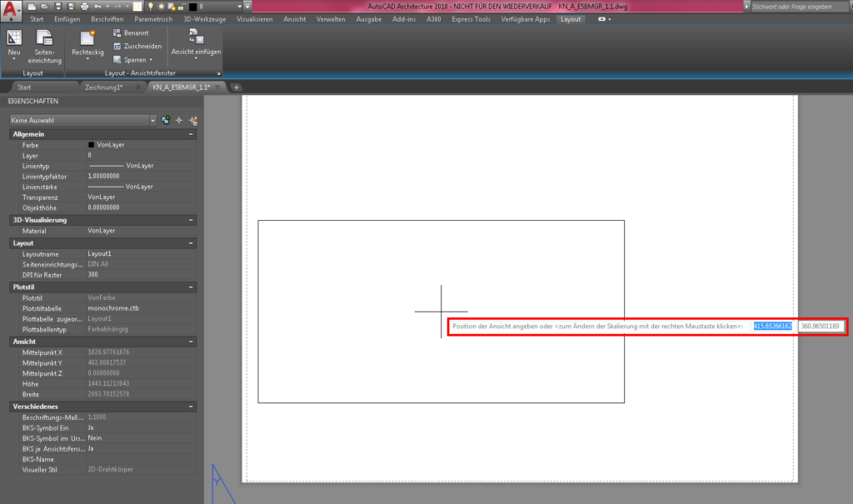Screen dimensions: 853x504
Task: Collapse the Layout properties section
Action: click(191, 243)
